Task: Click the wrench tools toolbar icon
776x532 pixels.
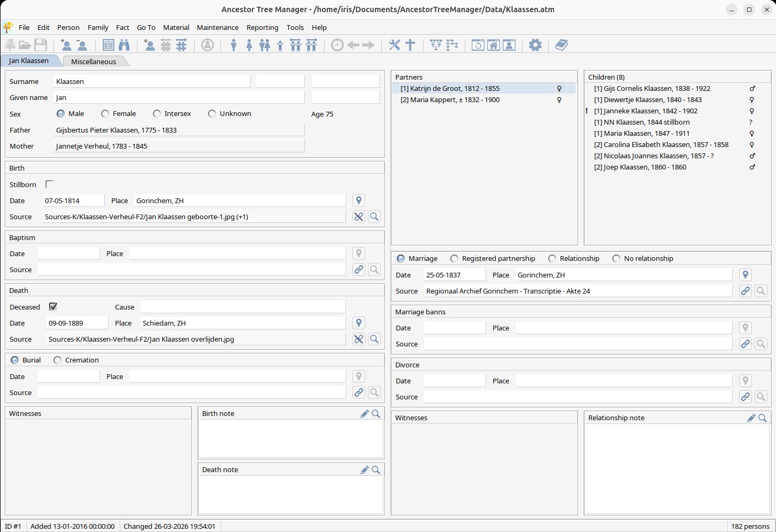Action: (394, 45)
